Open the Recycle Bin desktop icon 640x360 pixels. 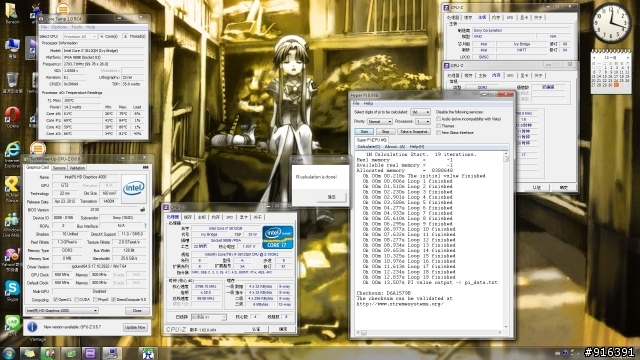[12, 81]
